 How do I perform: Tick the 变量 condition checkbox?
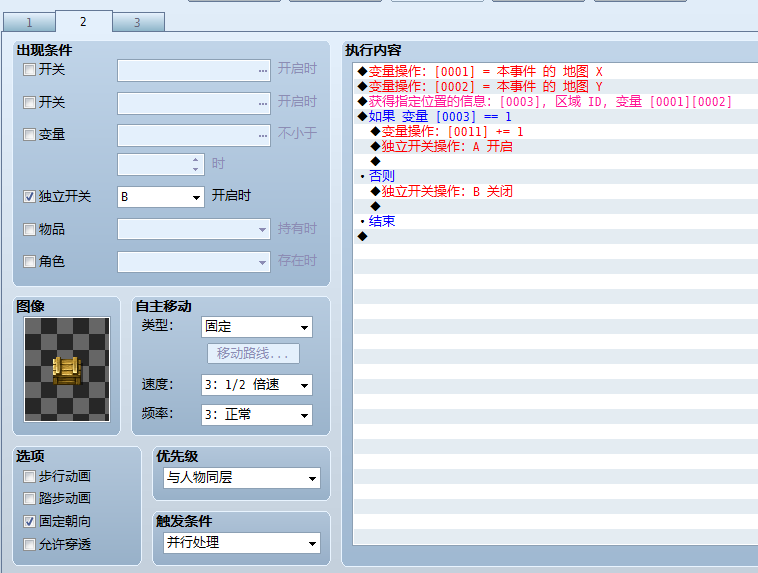coord(29,134)
